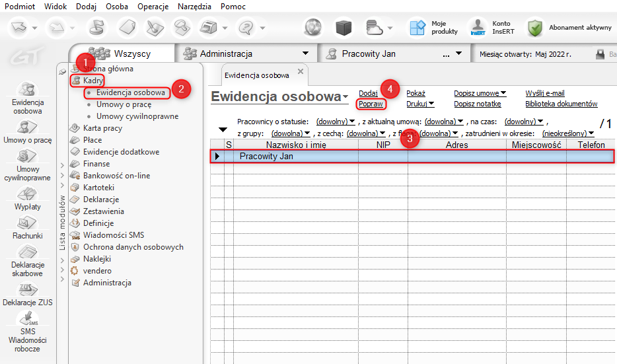Open the dropdown next to the printer icon

[225, 28]
